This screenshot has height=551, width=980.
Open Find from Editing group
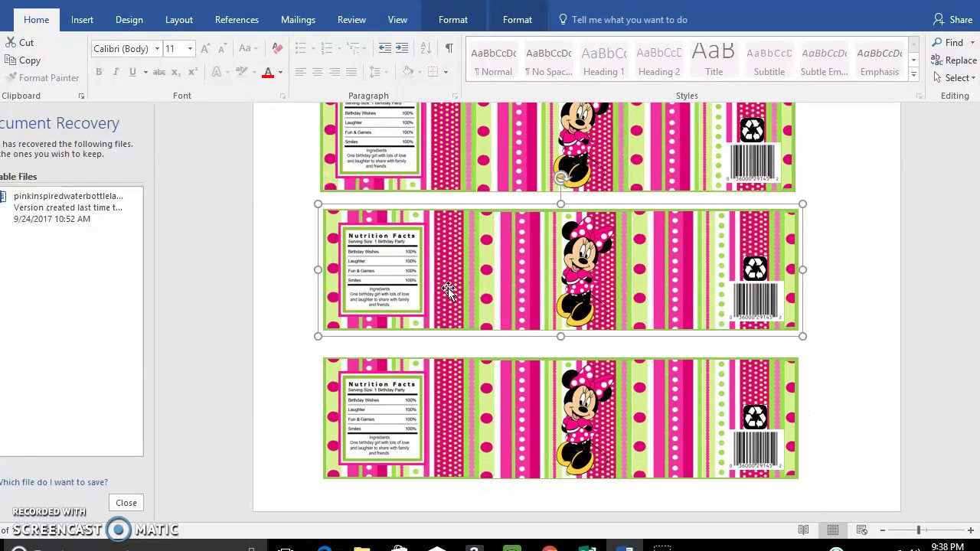[x=947, y=43]
